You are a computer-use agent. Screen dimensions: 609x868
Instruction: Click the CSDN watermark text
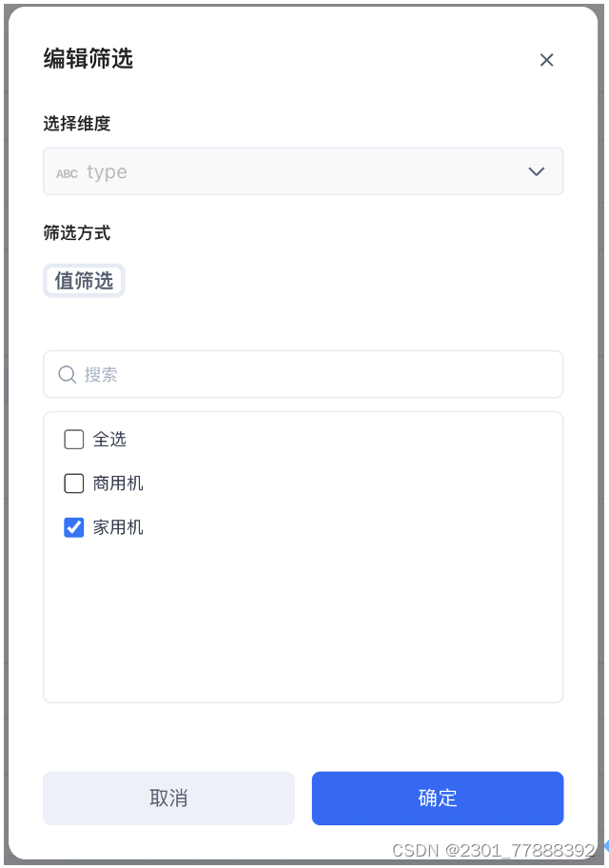[493, 850]
